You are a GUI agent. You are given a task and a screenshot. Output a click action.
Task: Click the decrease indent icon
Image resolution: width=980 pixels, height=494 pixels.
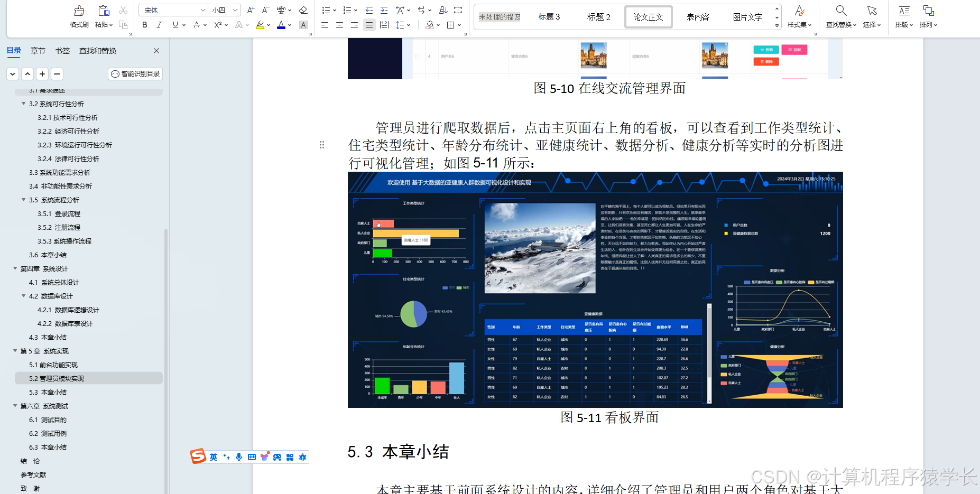(369, 10)
